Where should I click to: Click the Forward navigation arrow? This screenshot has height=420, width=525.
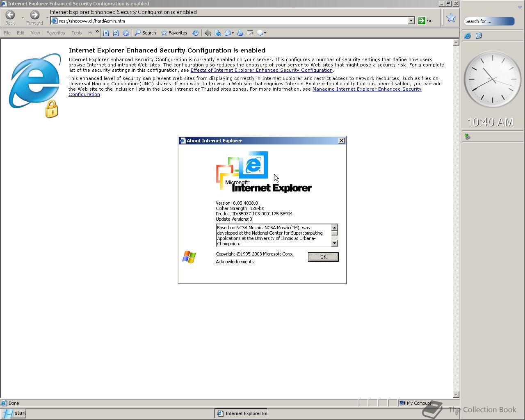coord(35,15)
